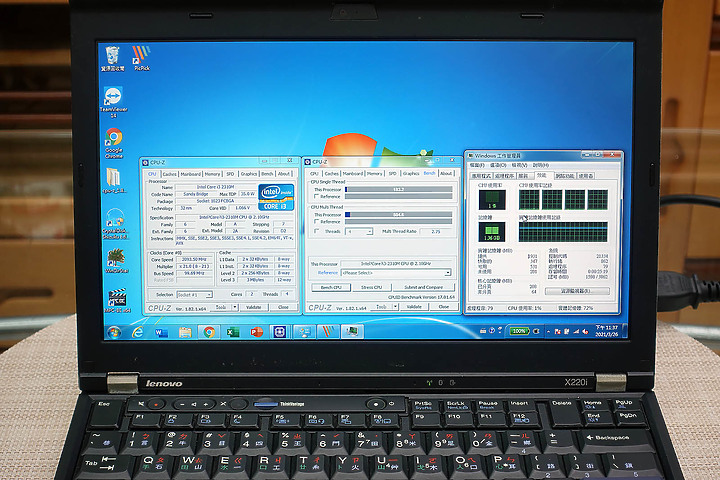Show hidden tray icons arrow
The image size is (720, 480).
(548, 331)
